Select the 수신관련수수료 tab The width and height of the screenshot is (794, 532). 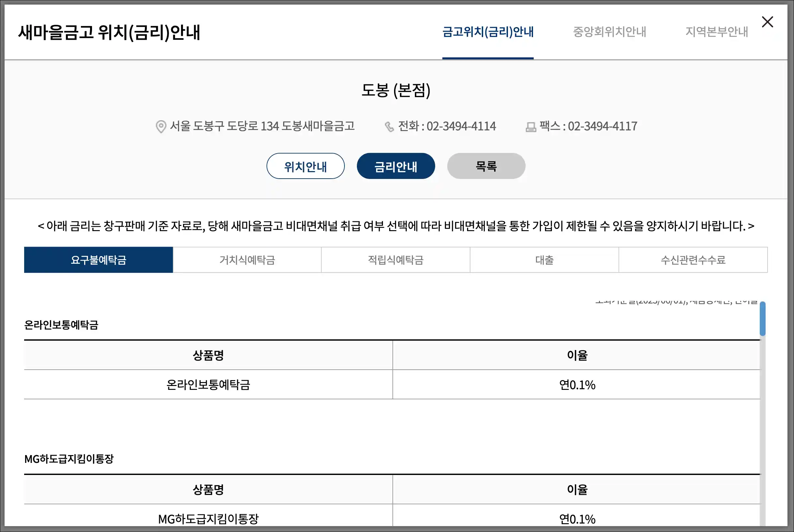tap(693, 260)
